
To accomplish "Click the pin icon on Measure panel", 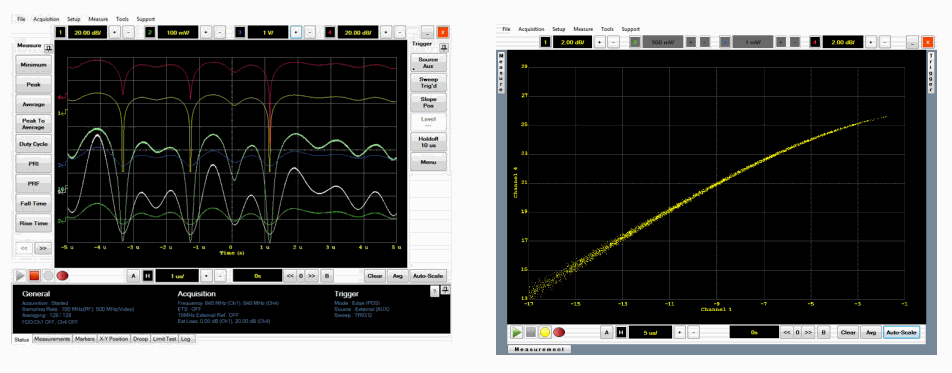I will click(x=49, y=47).
